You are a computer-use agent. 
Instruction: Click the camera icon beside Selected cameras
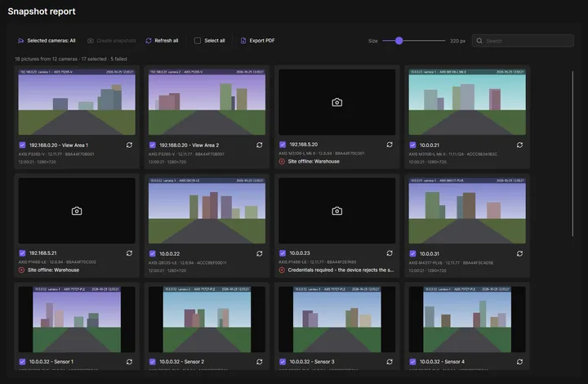pyautogui.click(x=21, y=41)
